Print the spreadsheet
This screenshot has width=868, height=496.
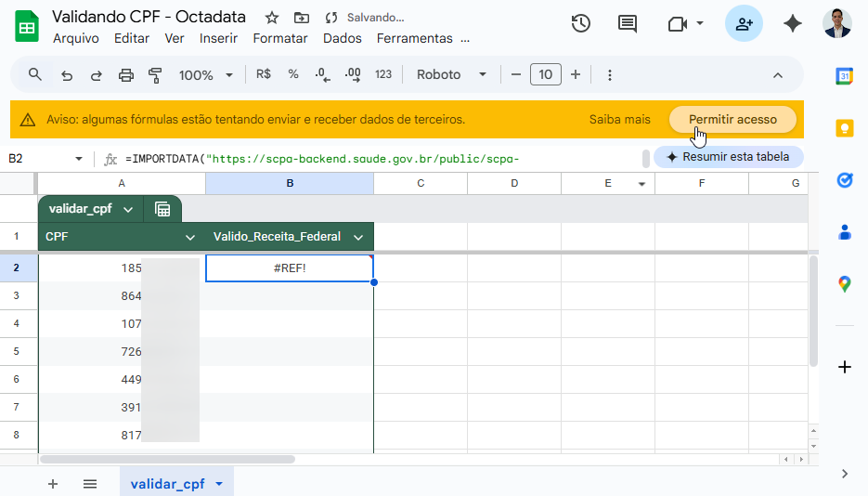click(126, 75)
